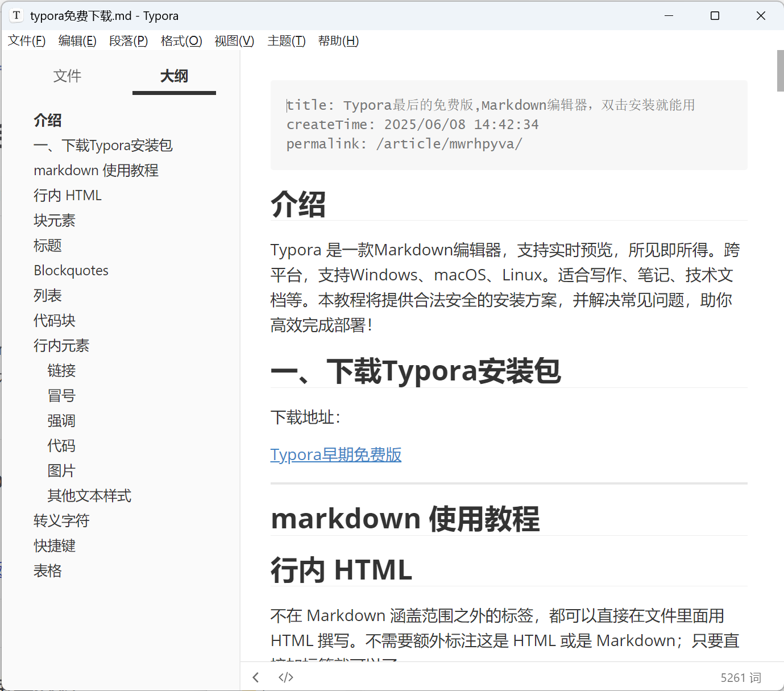Toggle source code mode via the </> icon

click(x=285, y=677)
